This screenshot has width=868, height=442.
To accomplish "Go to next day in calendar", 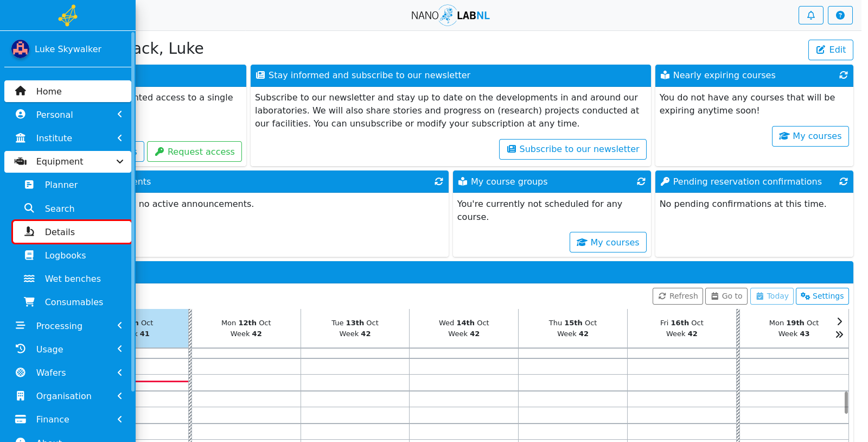I will tap(839, 321).
